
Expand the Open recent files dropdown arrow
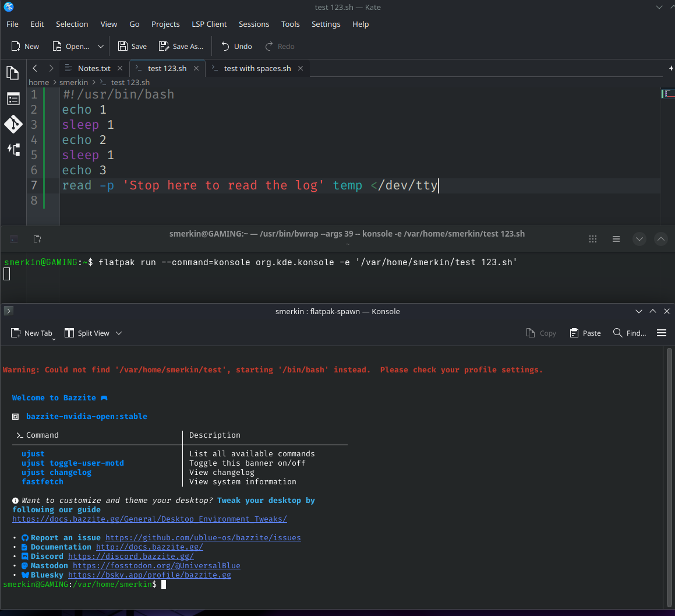coord(101,47)
